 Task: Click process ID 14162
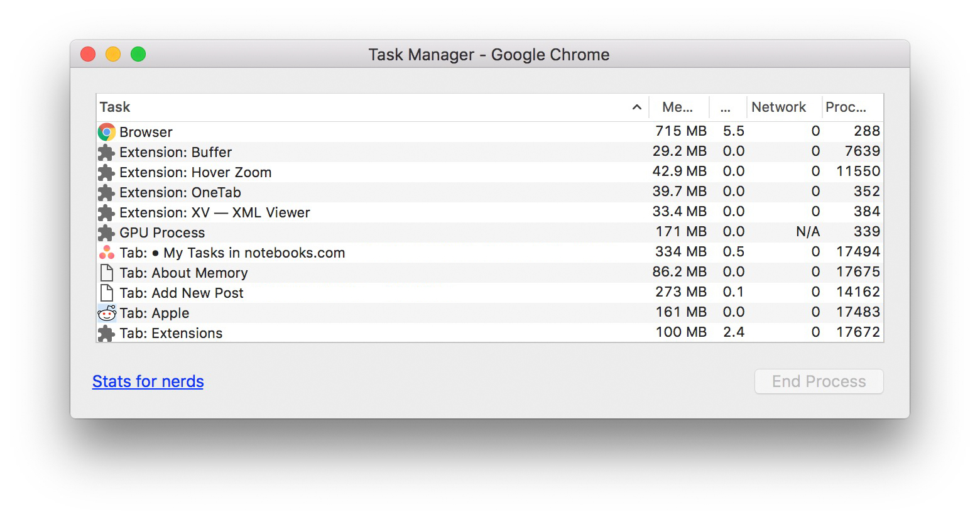tap(858, 292)
